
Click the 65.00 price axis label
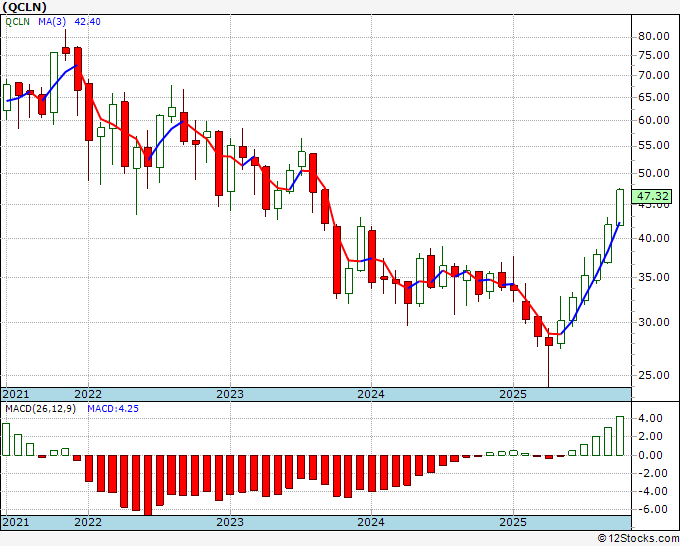coord(654,97)
